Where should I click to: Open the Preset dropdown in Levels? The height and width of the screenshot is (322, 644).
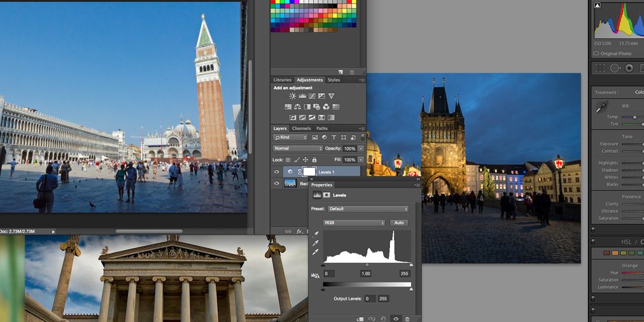(368, 209)
